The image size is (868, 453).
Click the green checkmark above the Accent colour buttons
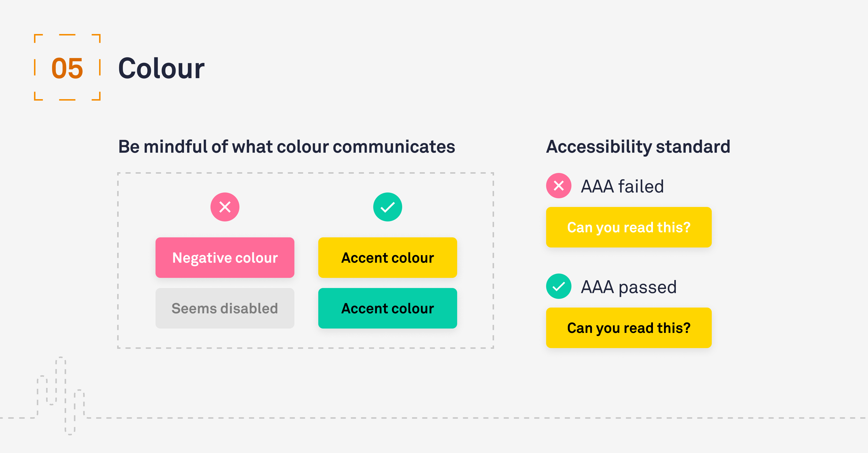coord(387,207)
